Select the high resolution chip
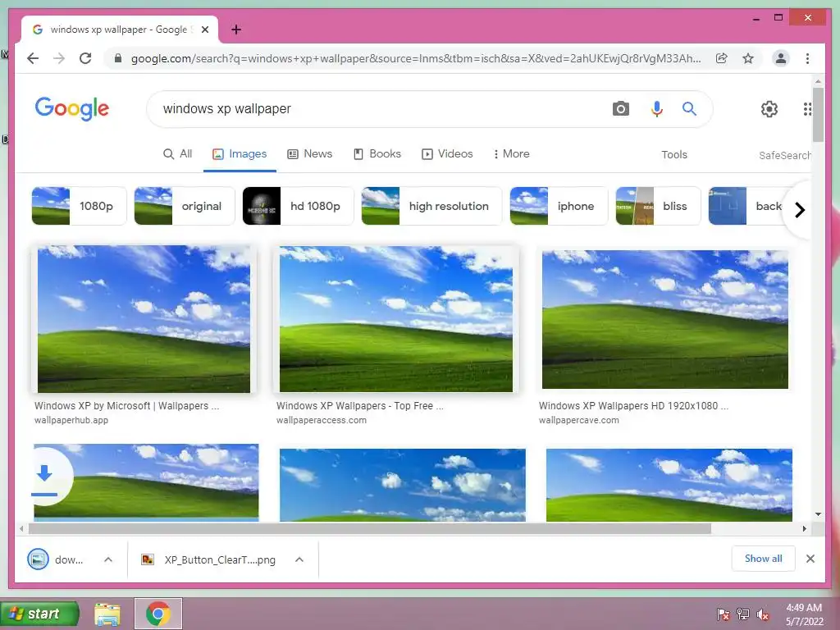 431,206
